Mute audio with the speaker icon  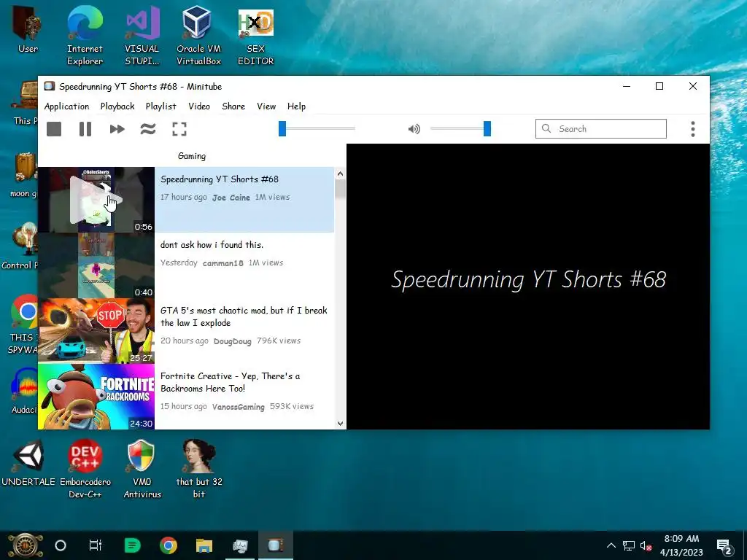click(414, 128)
